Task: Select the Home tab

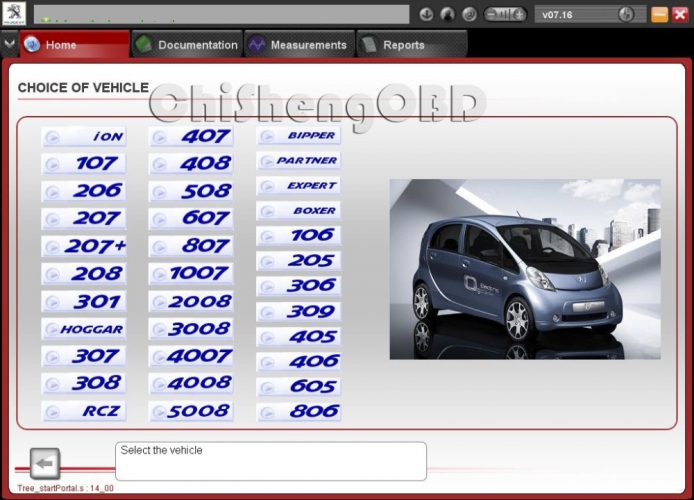Action: pos(74,45)
